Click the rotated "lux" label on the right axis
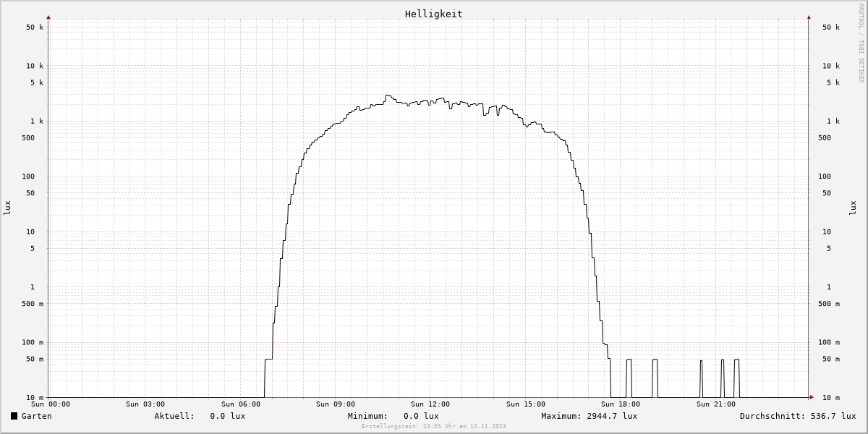The image size is (868, 434). [853, 208]
